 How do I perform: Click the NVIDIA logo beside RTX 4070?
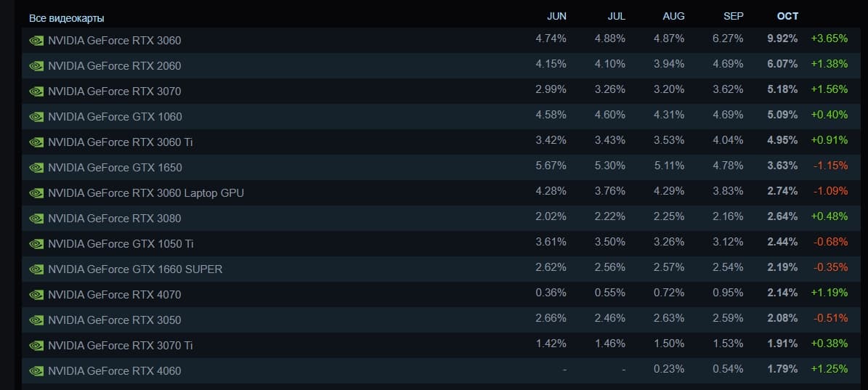point(36,295)
